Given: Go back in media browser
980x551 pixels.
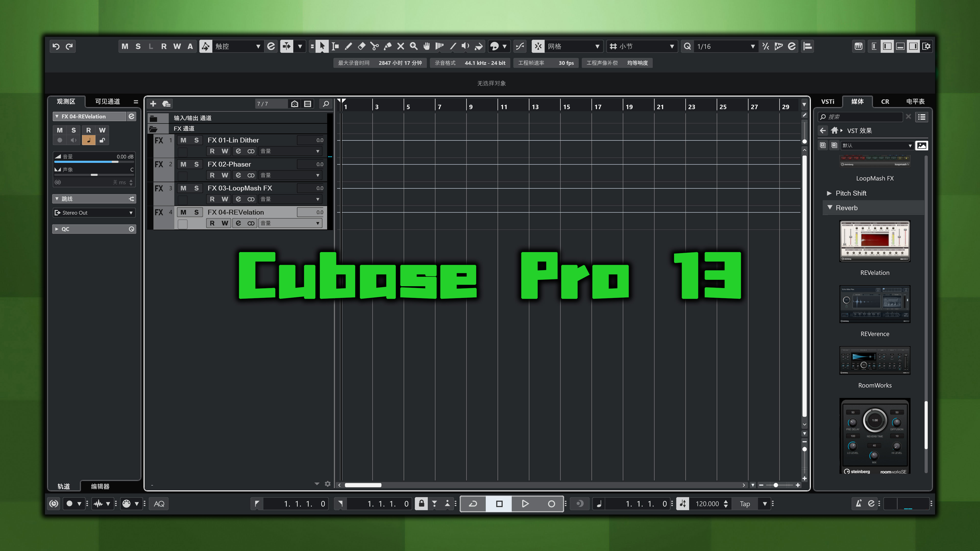Looking at the screenshot, I should [x=823, y=130].
